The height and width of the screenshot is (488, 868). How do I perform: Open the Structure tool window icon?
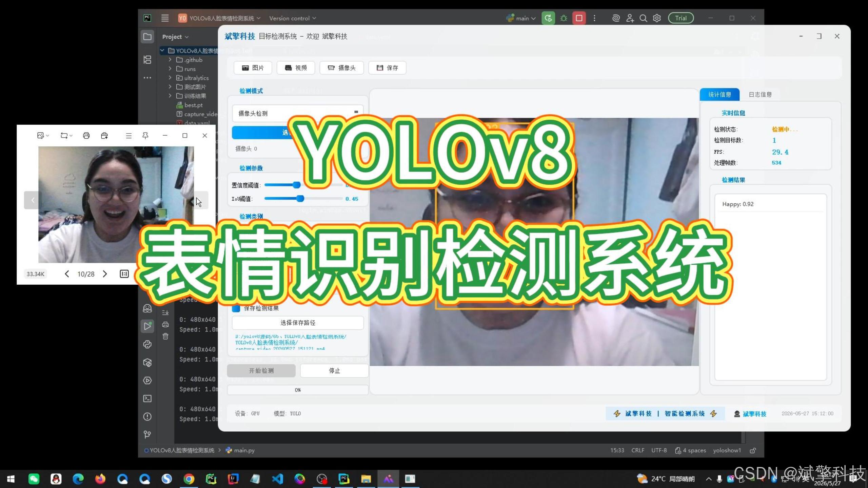pos(147,60)
